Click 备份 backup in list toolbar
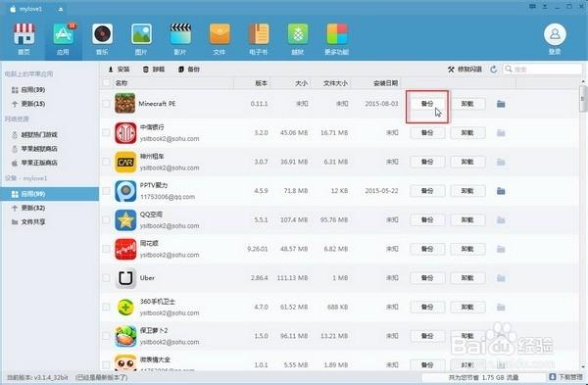This screenshot has height=385, width=588. coord(189,70)
